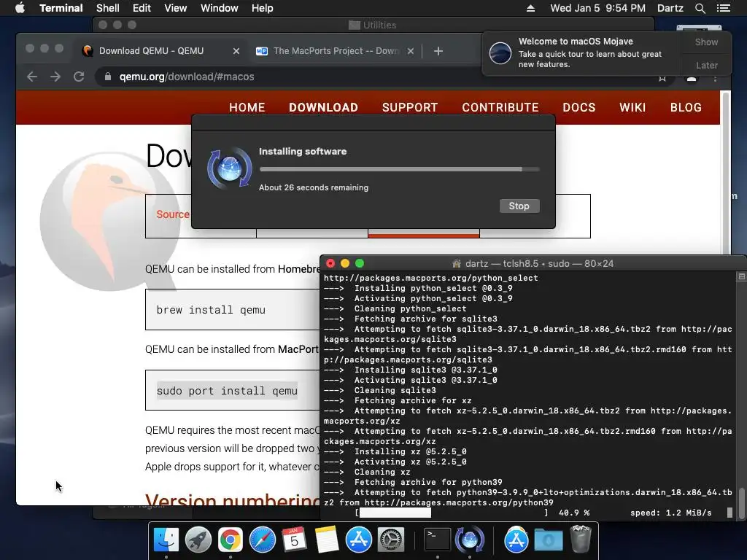The height and width of the screenshot is (560, 747).
Task: Click the Terminal download progress bar
Action: 451,513
